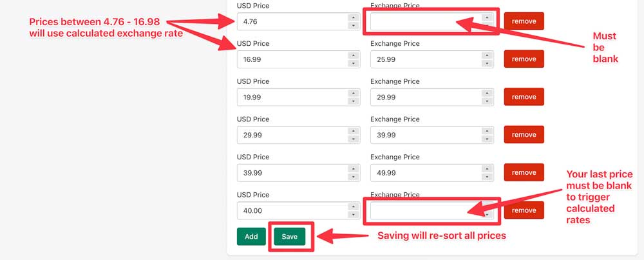Image resolution: width=644 pixels, height=260 pixels.
Task: Remove the 16.99 USD price row
Action: [524, 59]
